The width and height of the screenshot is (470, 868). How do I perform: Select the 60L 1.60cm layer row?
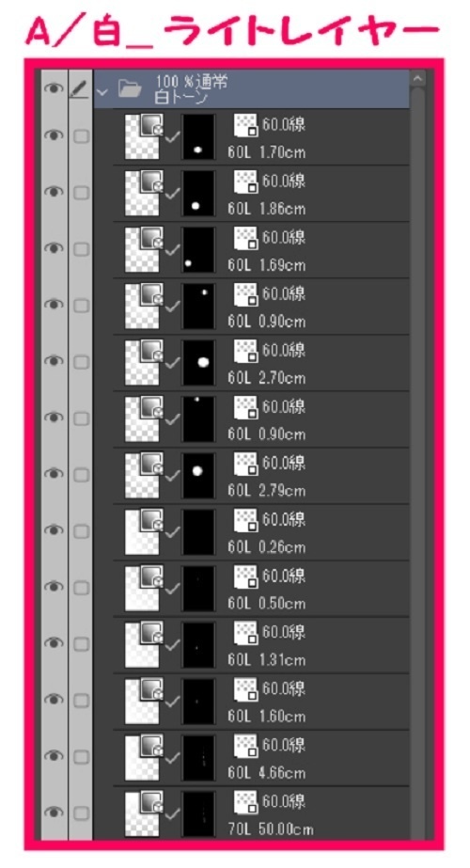[261, 701]
